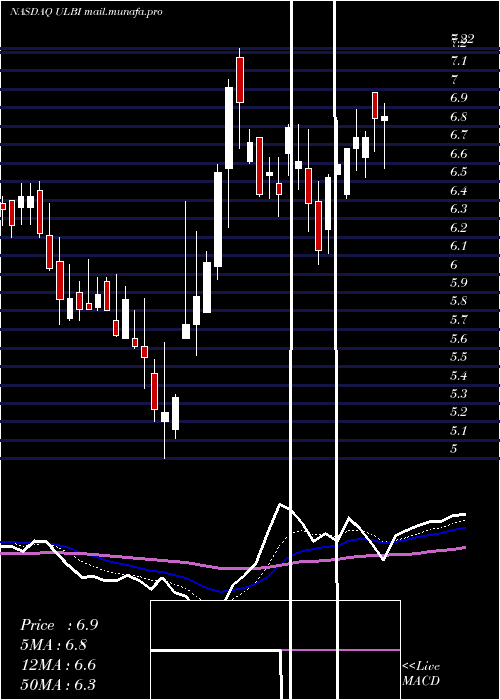This screenshot has height=700, width=500.
Task: Click the 6.7 price axis label
Action: (x=459, y=135)
